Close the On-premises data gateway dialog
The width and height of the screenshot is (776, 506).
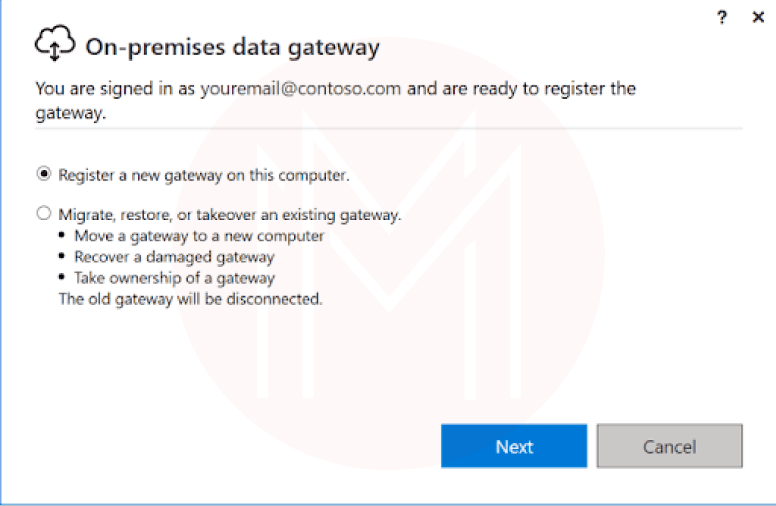pos(758,18)
